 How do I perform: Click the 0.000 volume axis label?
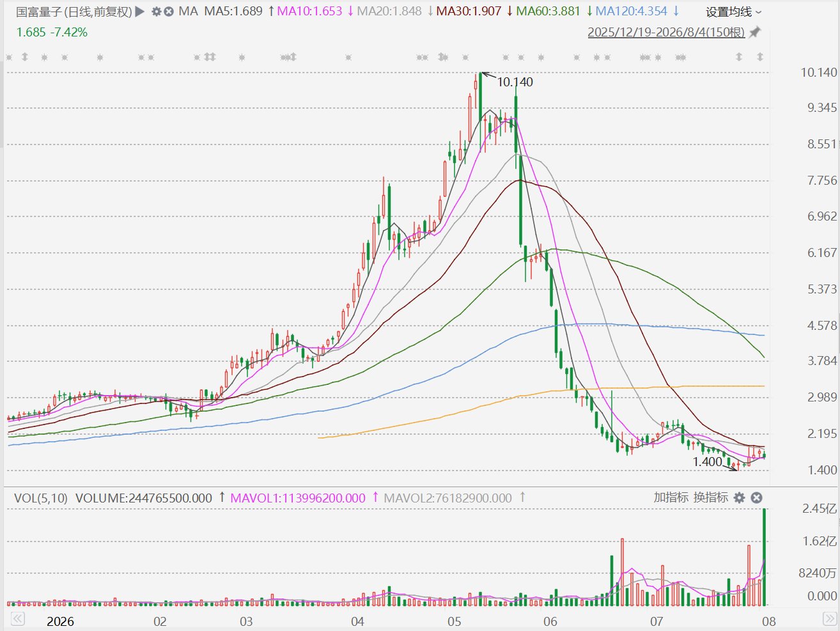[822, 596]
